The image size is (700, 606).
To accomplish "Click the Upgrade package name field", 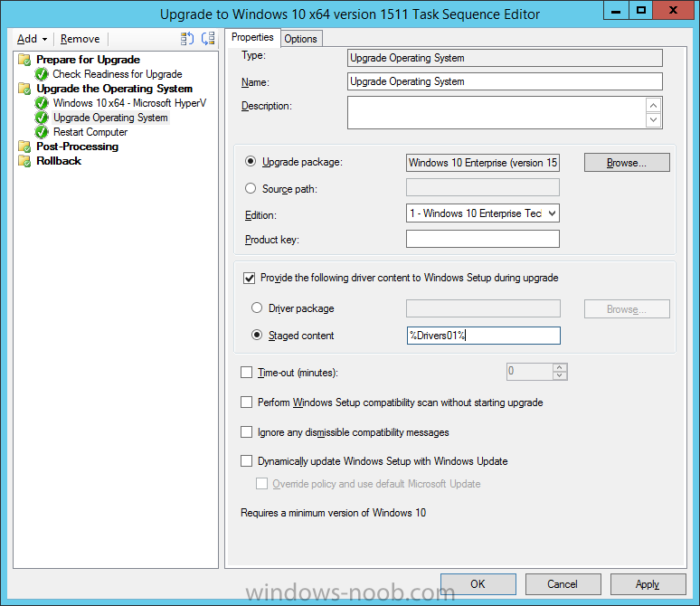I will click(x=483, y=163).
